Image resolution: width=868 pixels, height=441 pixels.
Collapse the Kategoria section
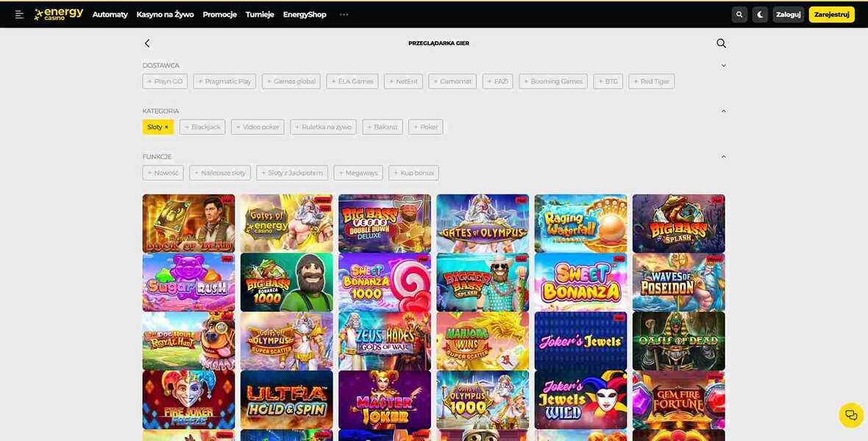click(x=723, y=111)
